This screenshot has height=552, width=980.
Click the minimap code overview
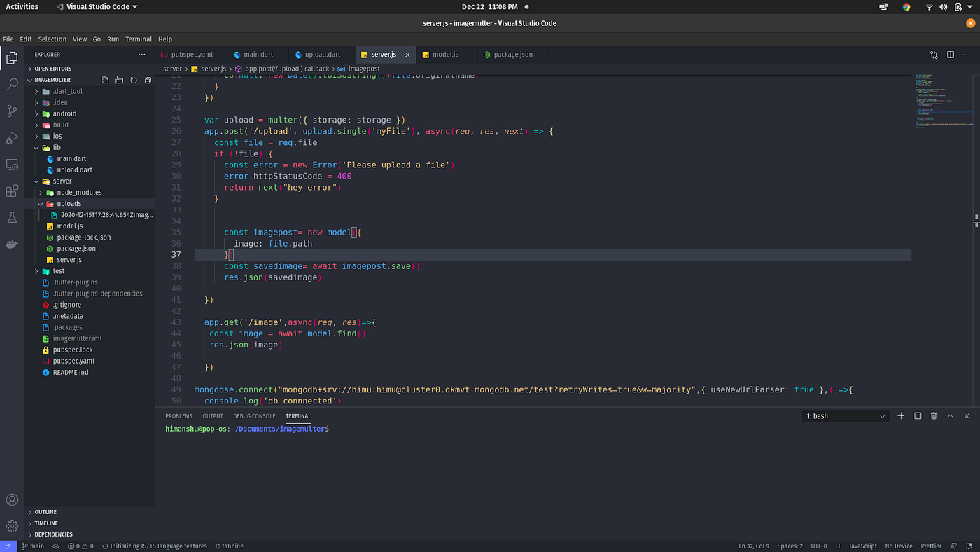point(941,102)
